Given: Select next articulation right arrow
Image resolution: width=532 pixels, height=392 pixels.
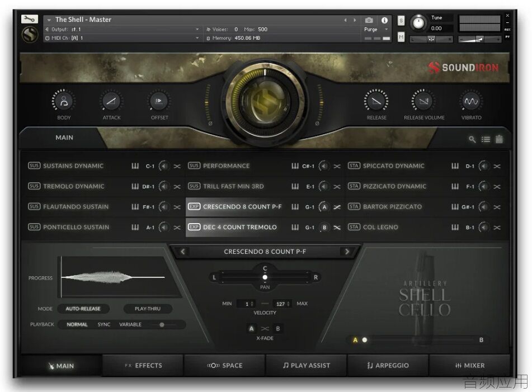Looking at the screenshot, I should pos(347,252).
